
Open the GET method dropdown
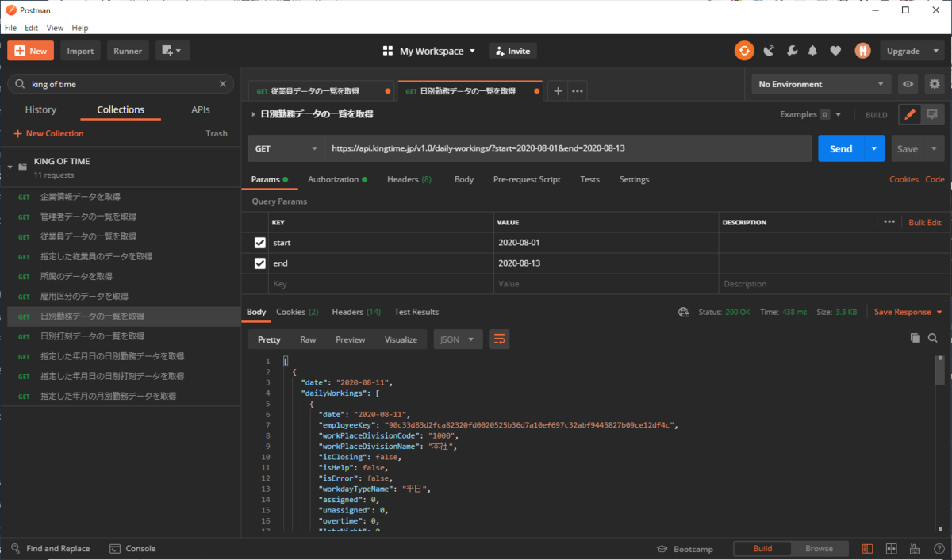(286, 148)
